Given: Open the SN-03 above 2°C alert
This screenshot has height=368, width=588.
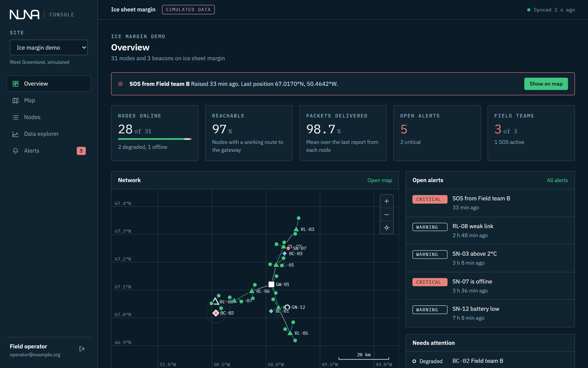Looking at the screenshot, I should [490, 258].
